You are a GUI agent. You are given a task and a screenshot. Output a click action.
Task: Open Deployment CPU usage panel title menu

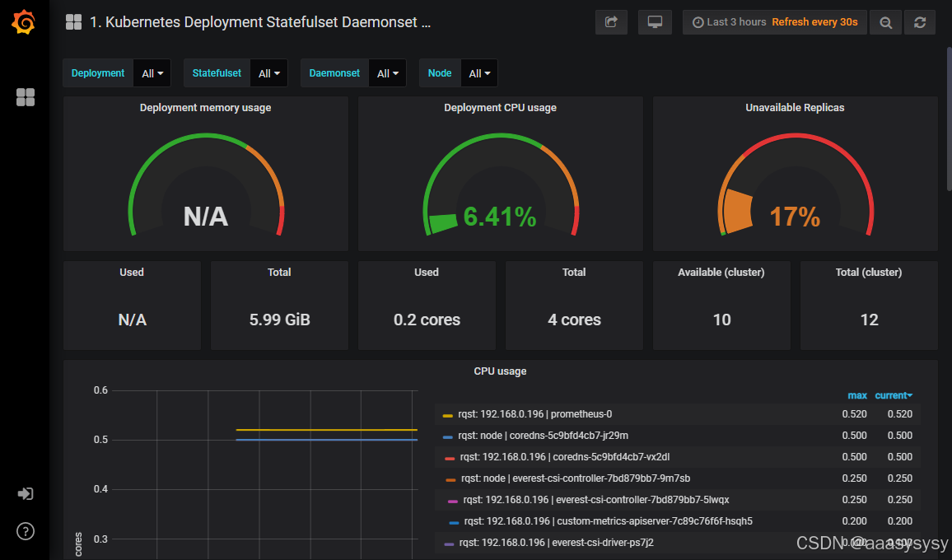click(500, 108)
